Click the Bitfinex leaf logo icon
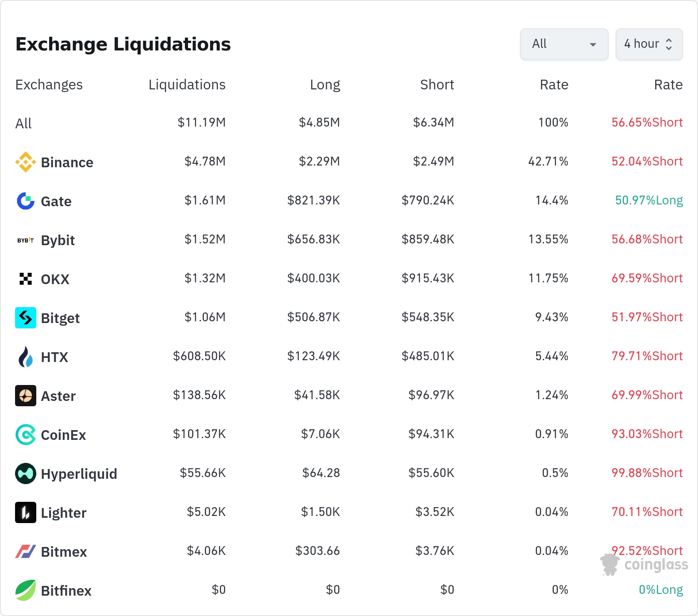 click(26, 590)
